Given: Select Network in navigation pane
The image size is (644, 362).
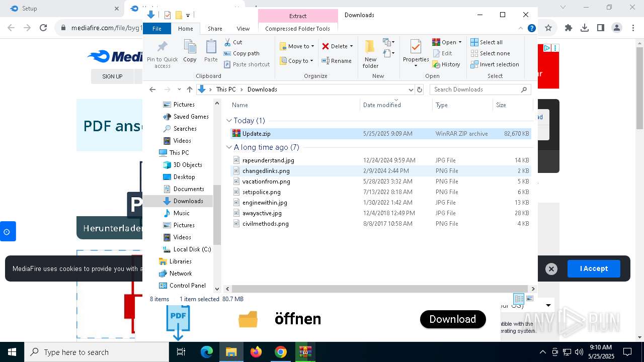Looking at the screenshot, I should (175, 274).
